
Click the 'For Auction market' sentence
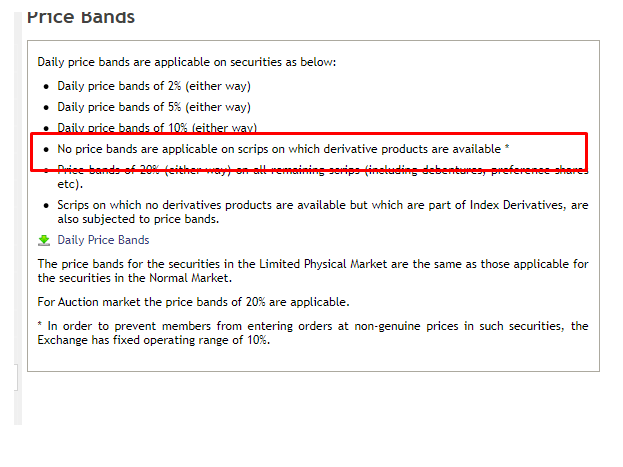point(193,302)
